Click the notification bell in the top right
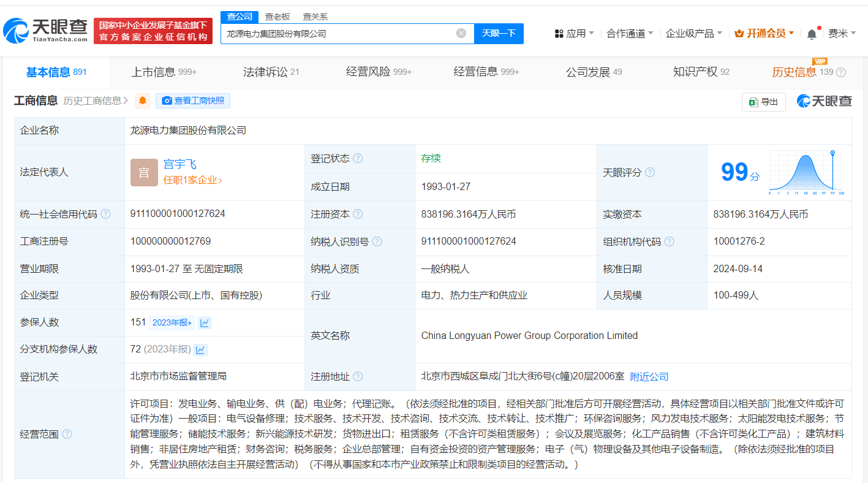 812,32
